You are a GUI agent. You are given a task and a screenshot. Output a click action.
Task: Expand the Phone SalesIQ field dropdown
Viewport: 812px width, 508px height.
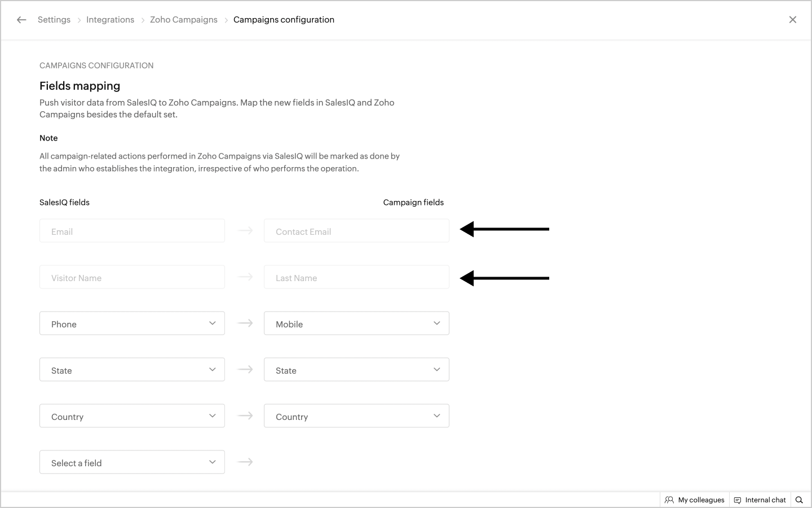click(x=132, y=323)
